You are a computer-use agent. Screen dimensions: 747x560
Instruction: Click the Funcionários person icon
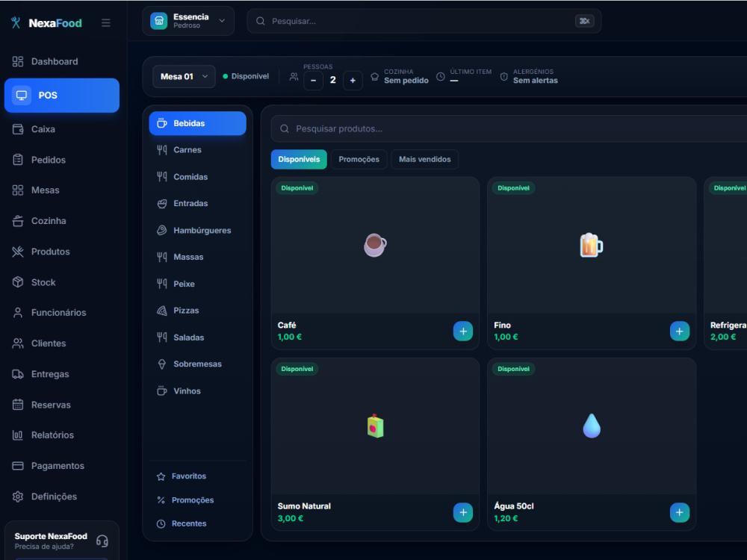coord(18,312)
